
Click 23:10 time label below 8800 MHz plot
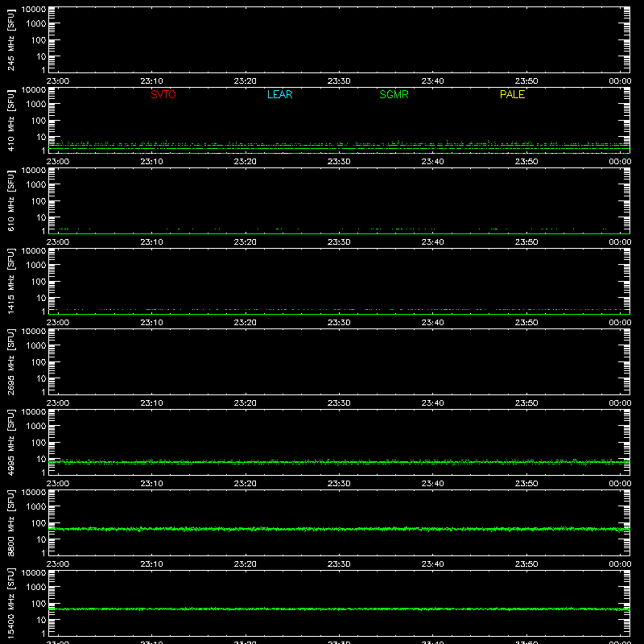[x=151, y=564]
